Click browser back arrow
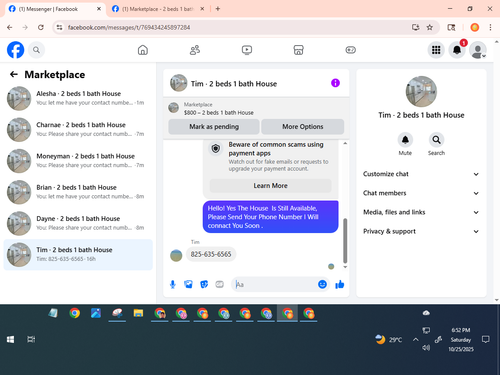 (10, 27)
